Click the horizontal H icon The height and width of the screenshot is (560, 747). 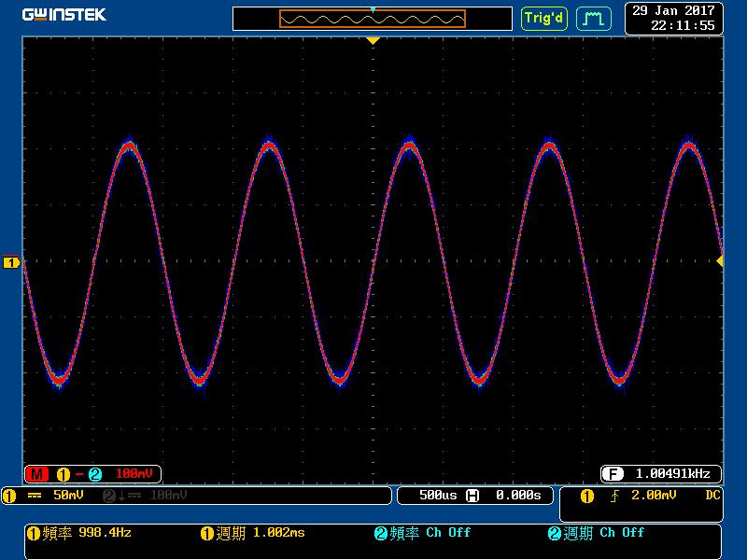(x=472, y=496)
